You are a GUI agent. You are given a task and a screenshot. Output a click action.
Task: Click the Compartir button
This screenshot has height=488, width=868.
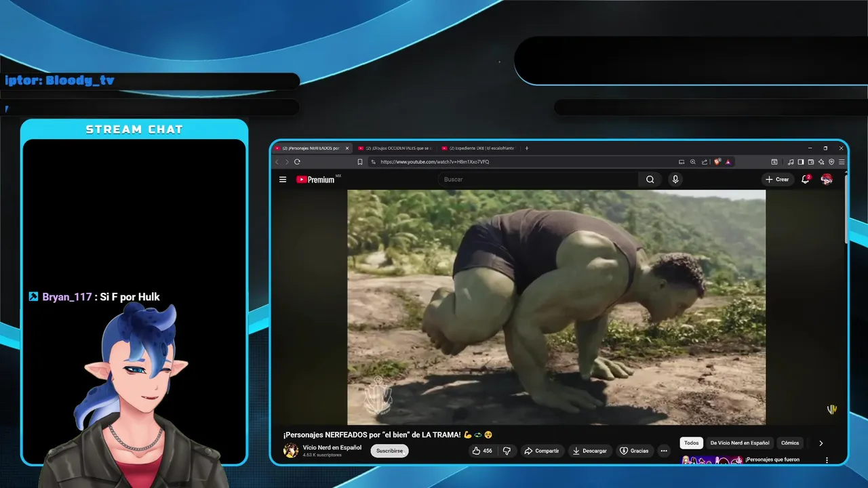pos(541,451)
